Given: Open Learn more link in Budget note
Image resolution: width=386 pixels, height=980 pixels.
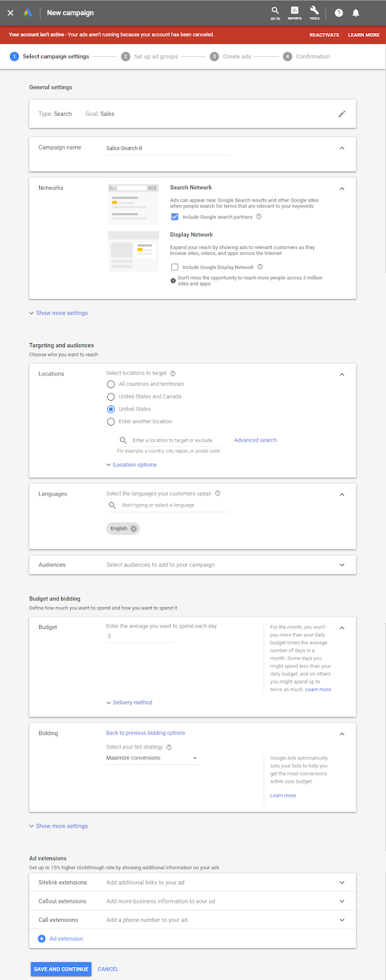Looking at the screenshot, I should pos(318,690).
